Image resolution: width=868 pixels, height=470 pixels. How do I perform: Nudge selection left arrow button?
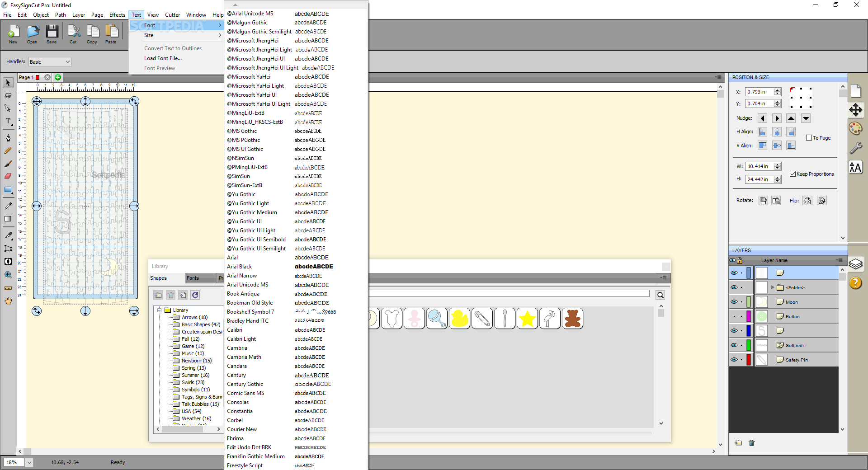(x=763, y=118)
